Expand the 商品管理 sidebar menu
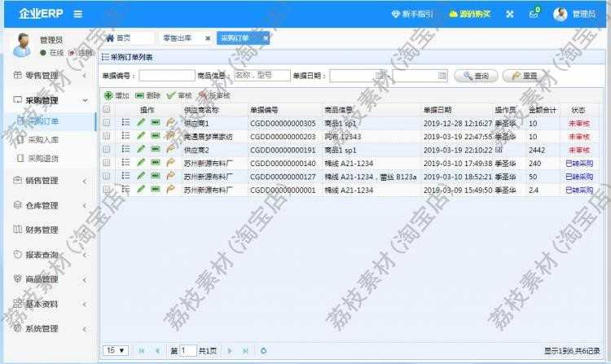611x364 pixels. (51, 279)
